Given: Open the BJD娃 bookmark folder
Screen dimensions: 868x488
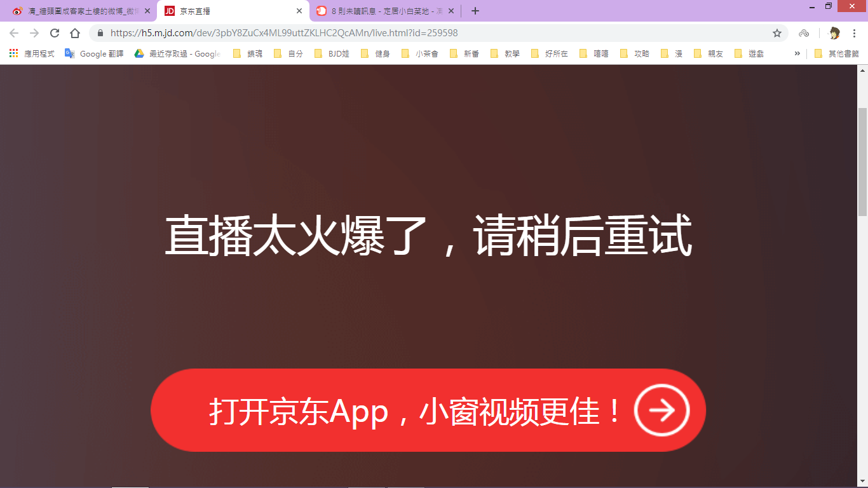Looking at the screenshot, I should click(x=332, y=54).
